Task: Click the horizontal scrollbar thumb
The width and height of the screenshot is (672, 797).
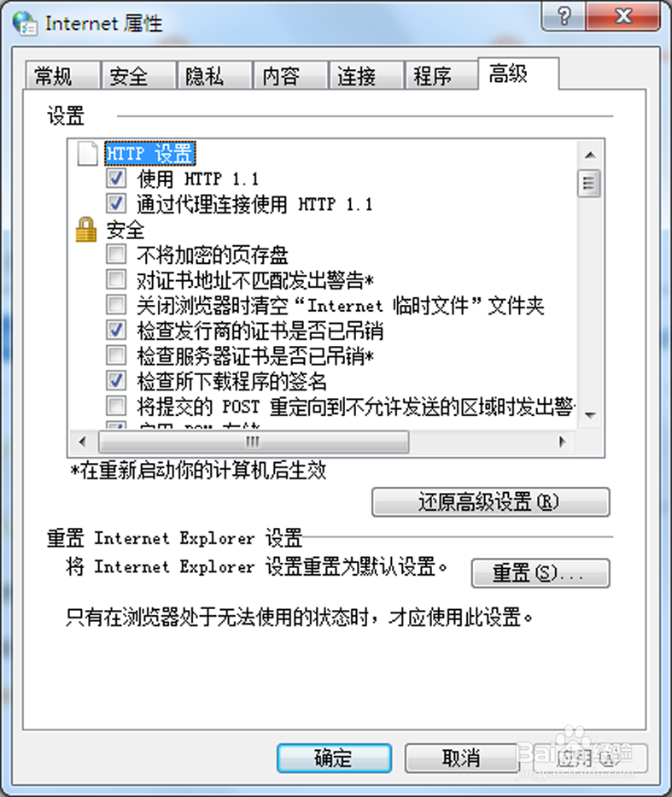Action: pos(254,442)
